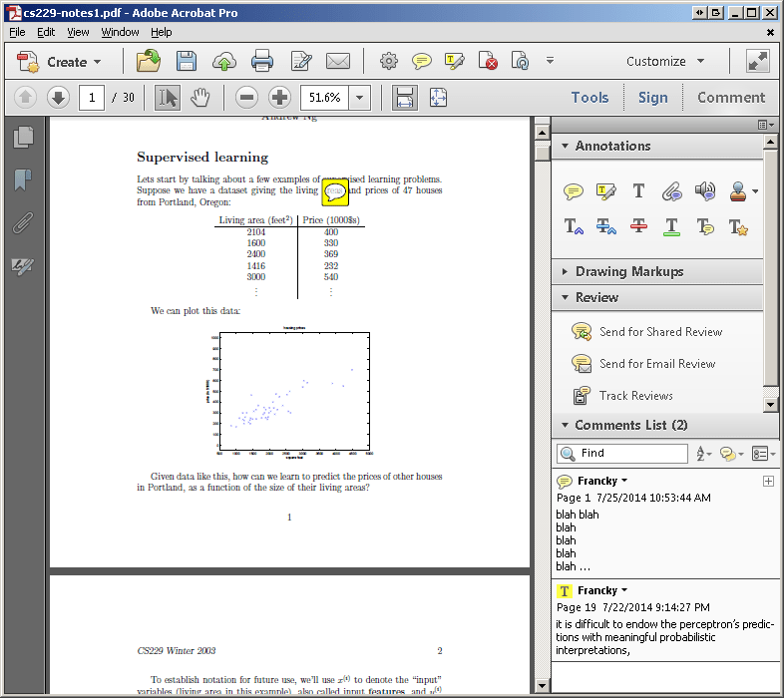
Task: Show the Signatures sidebar panel
Action: pyautogui.click(x=23, y=265)
